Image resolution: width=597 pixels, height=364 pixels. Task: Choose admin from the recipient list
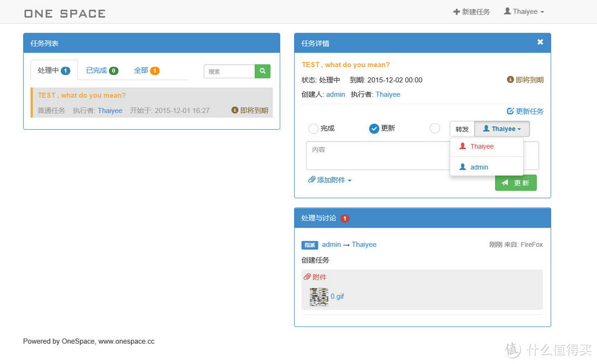[x=486, y=167]
